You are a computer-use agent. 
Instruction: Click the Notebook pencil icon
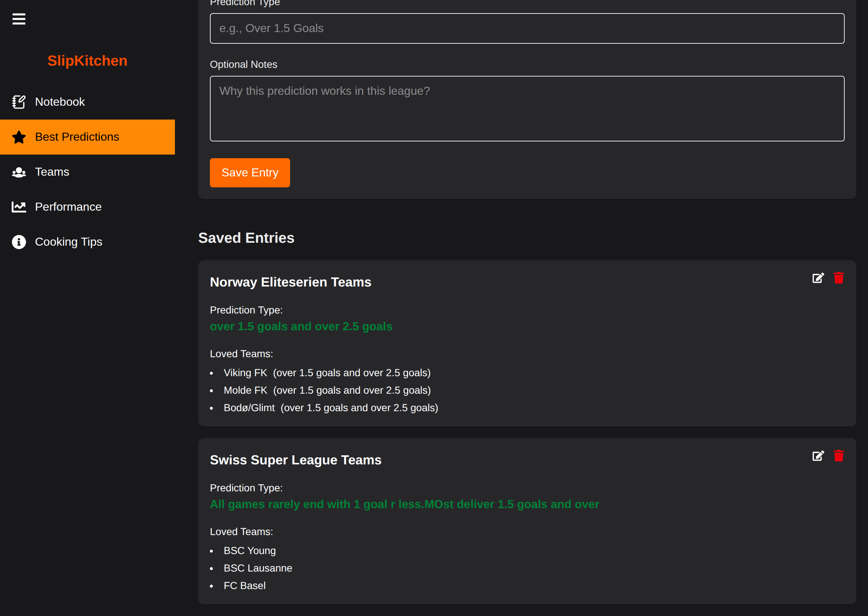[x=19, y=102]
